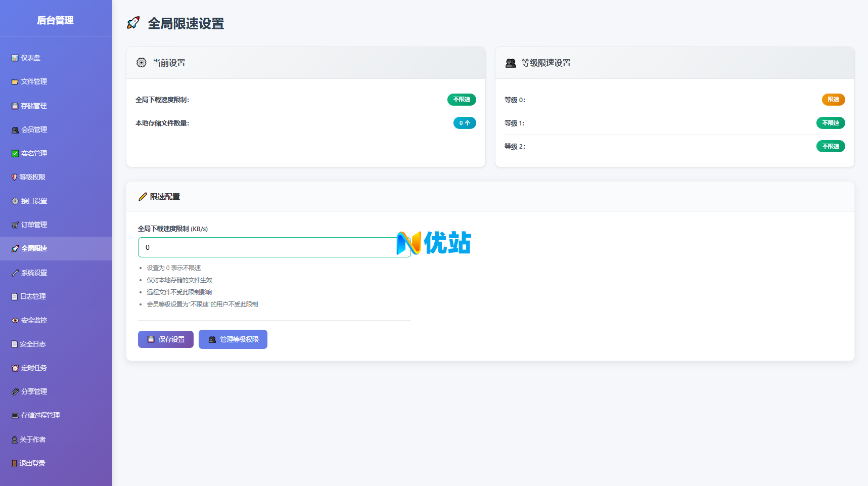Click the folder icon beside 文件管理
The height and width of the screenshot is (486, 868).
(x=15, y=82)
